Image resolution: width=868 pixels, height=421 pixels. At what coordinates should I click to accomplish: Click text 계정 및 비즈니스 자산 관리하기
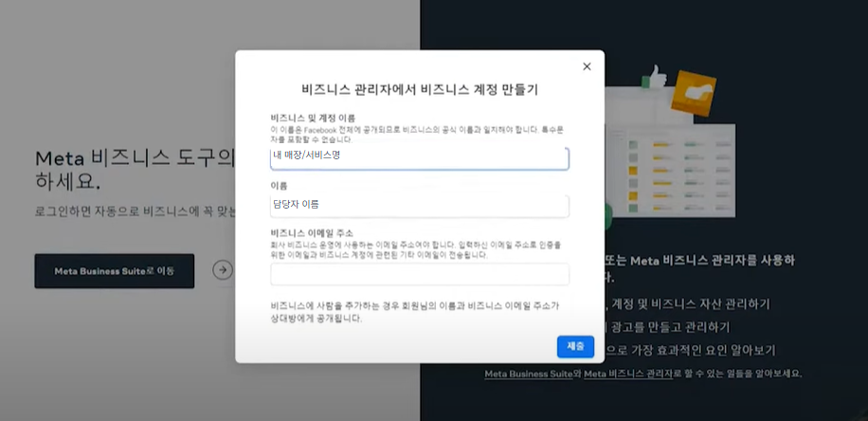[x=692, y=304]
